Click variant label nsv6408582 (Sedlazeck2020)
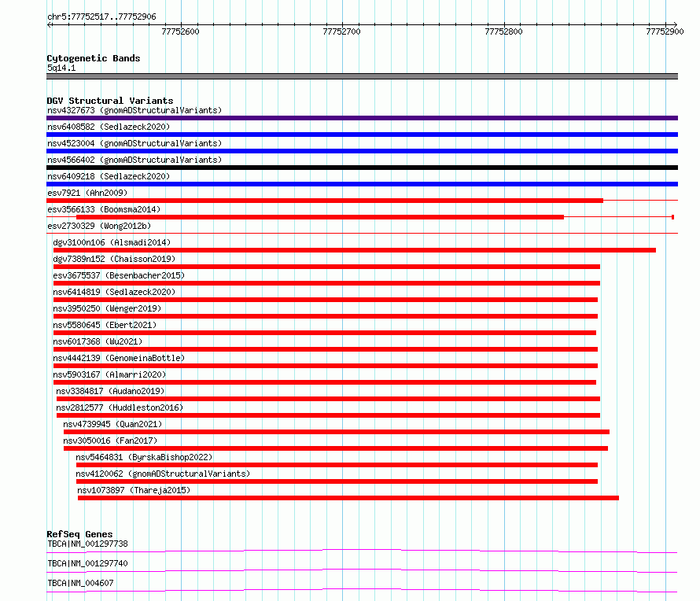The height and width of the screenshot is (601, 700). click(109, 127)
